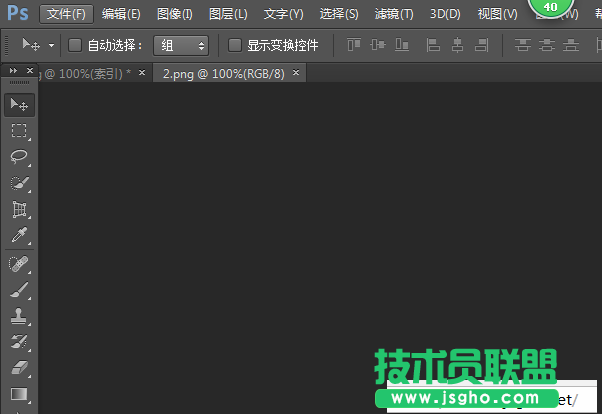The image size is (602, 414).
Task: Open the 文件(F) menu
Action: point(66,14)
